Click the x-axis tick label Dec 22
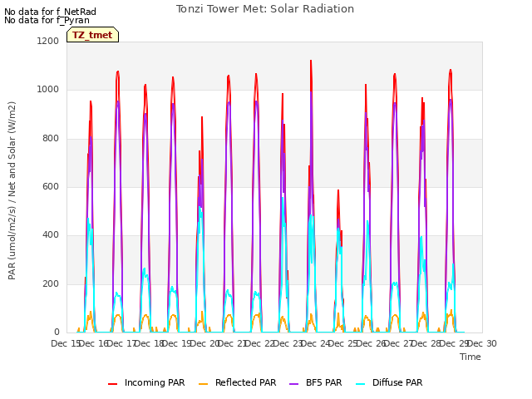532x399 pixels. point(260,343)
